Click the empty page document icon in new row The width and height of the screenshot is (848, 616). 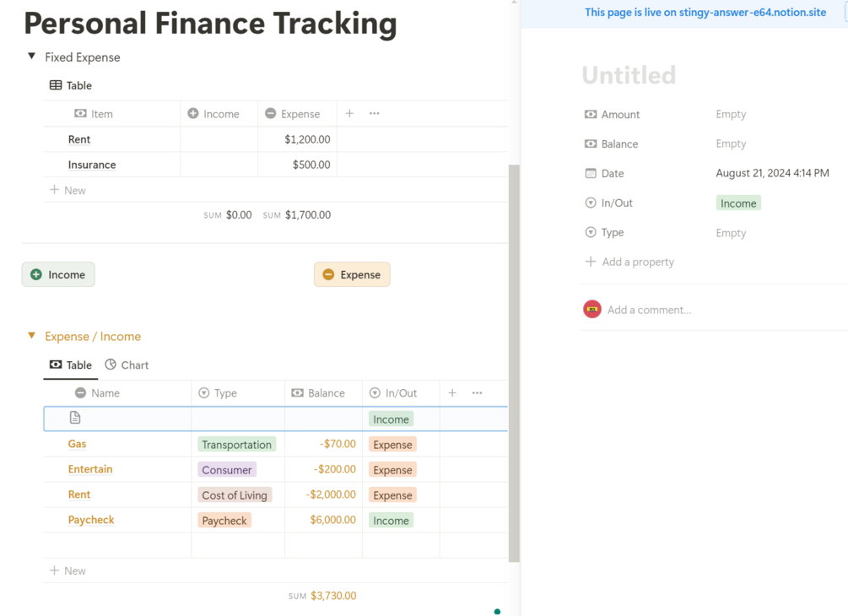75,418
